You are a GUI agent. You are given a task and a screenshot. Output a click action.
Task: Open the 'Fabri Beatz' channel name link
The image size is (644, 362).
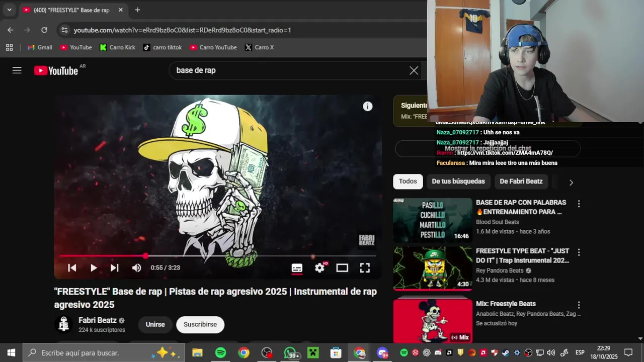point(98,320)
